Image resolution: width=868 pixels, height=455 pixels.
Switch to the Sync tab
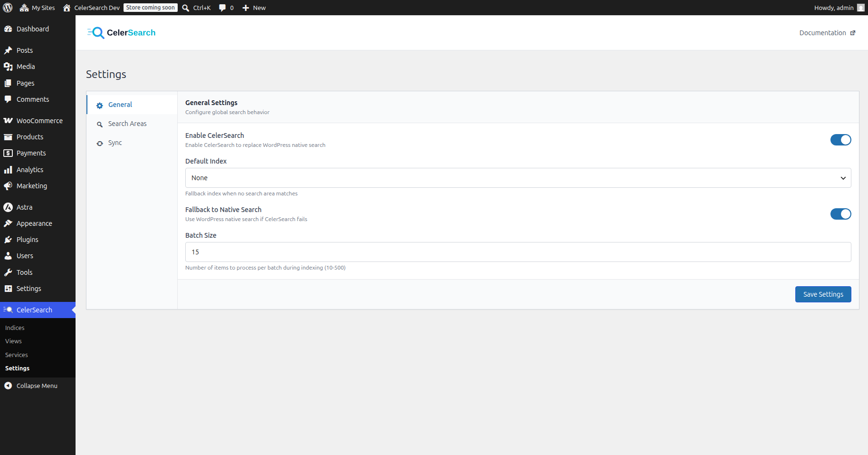coord(132,143)
